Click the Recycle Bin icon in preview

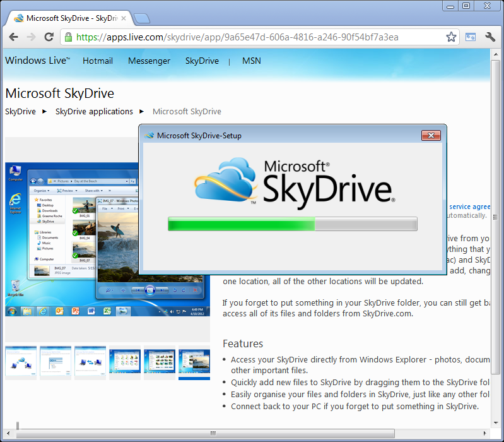click(15, 288)
